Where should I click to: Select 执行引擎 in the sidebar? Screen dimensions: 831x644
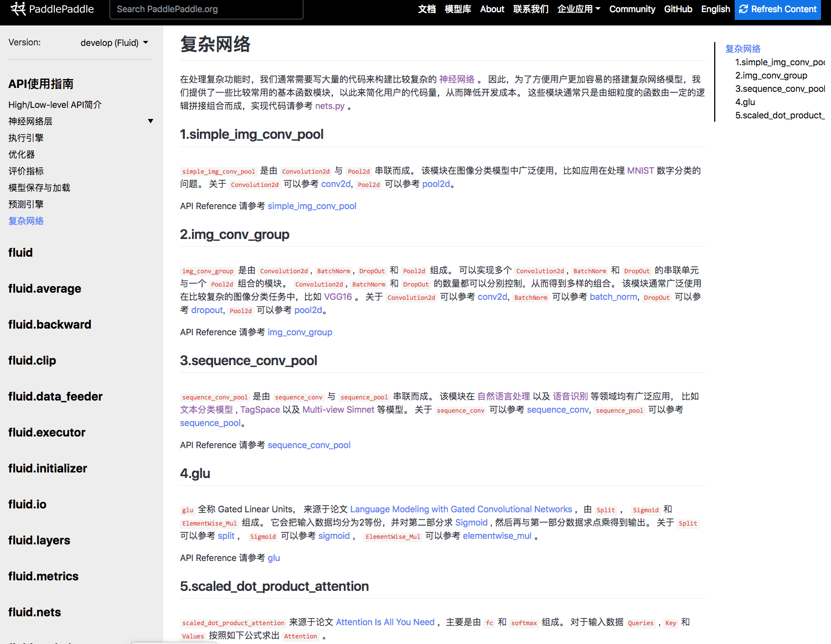[x=26, y=138]
